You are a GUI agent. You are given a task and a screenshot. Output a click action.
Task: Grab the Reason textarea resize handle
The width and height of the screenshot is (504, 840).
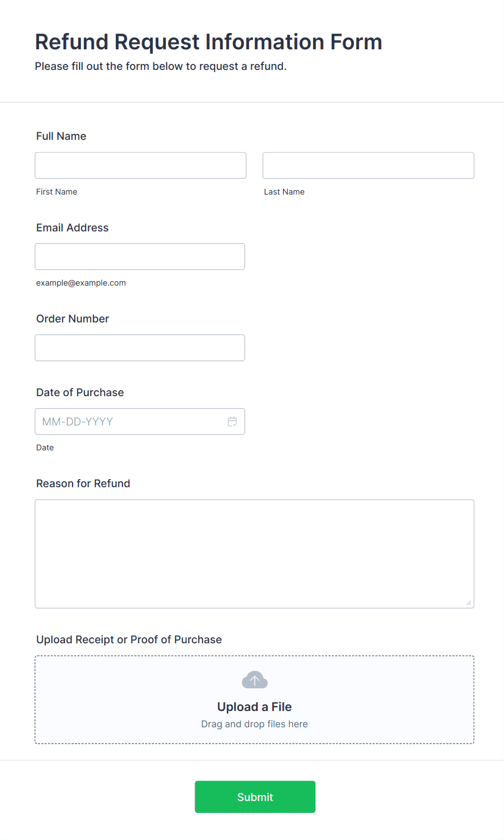468,603
